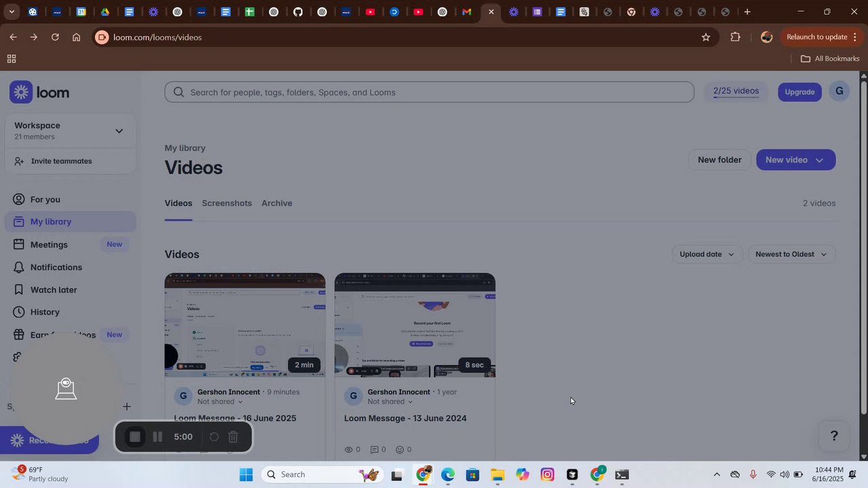Click the Loom search field
The image size is (868, 488).
[x=429, y=92]
